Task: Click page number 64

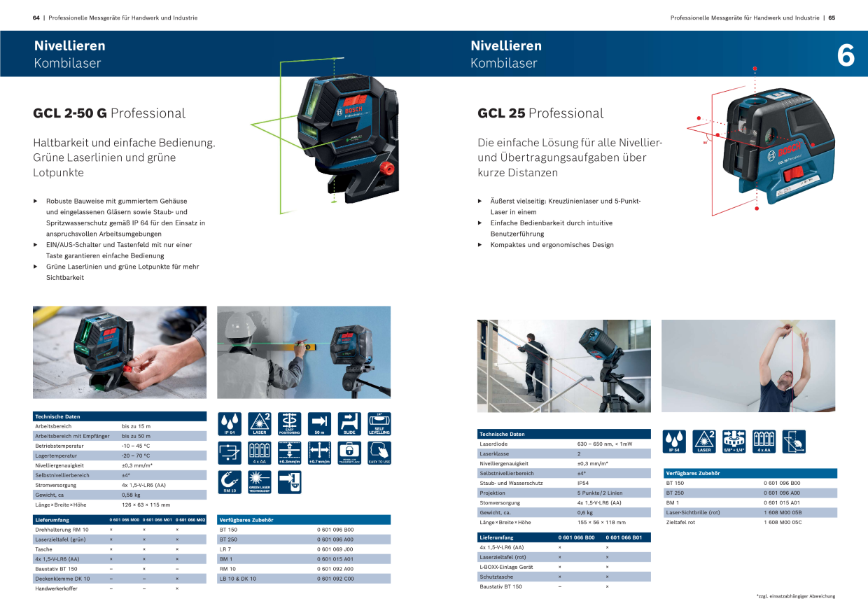Action: click(36, 17)
